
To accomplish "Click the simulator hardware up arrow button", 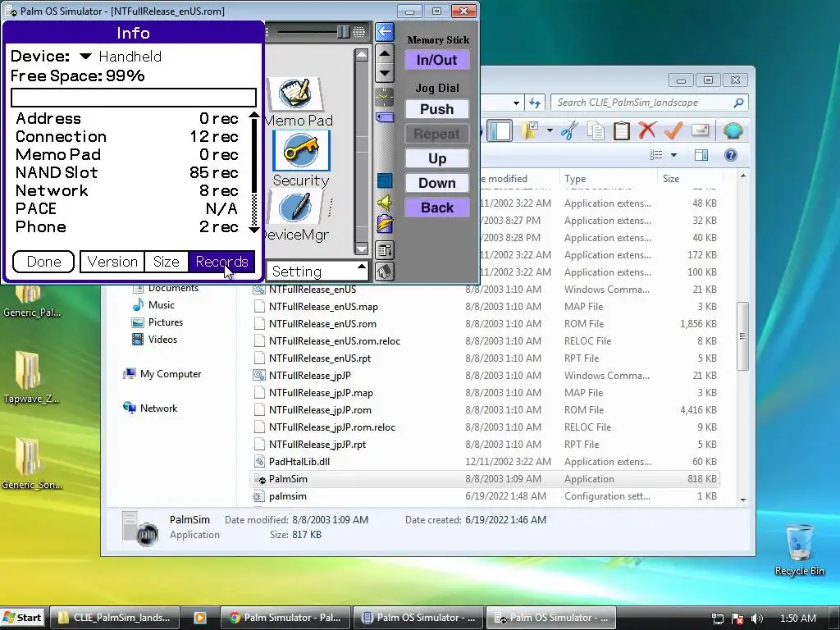I will click(x=385, y=53).
